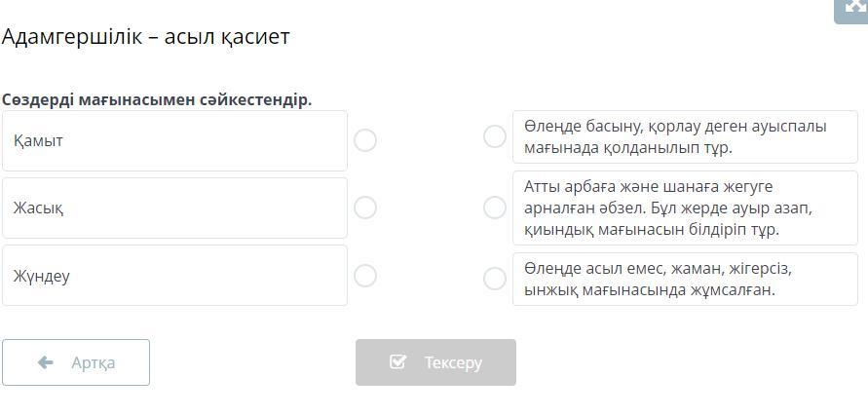Select the connector circle beside Жасық

[365, 208]
